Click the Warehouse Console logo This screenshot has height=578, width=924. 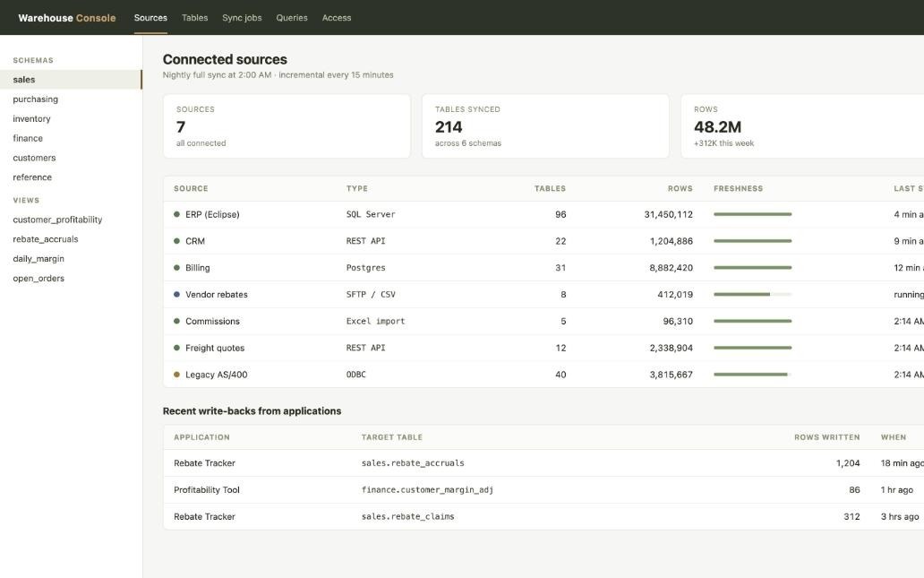[x=66, y=18]
